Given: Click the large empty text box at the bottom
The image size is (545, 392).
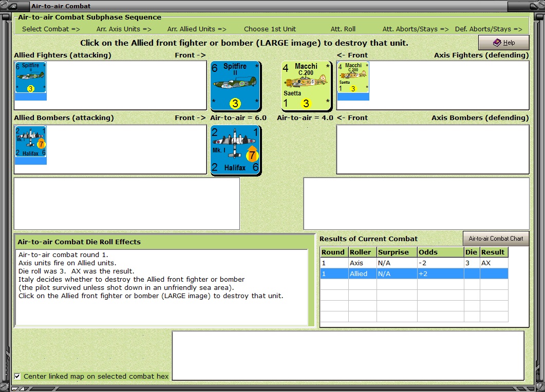Looking at the screenshot, I should pyautogui.click(x=348, y=356).
